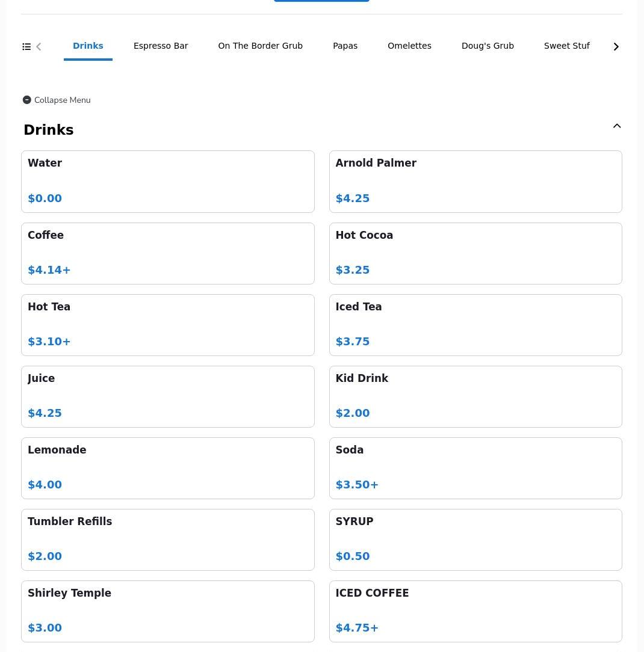Open the On The Border Grub tab

point(260,46)
